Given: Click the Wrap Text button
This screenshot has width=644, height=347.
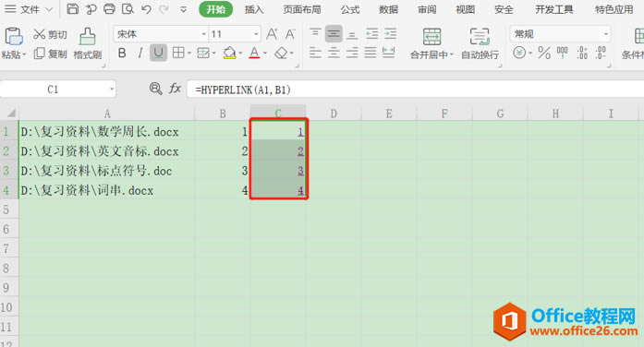Looking at the screenshot, I should (x=480, y=43).
